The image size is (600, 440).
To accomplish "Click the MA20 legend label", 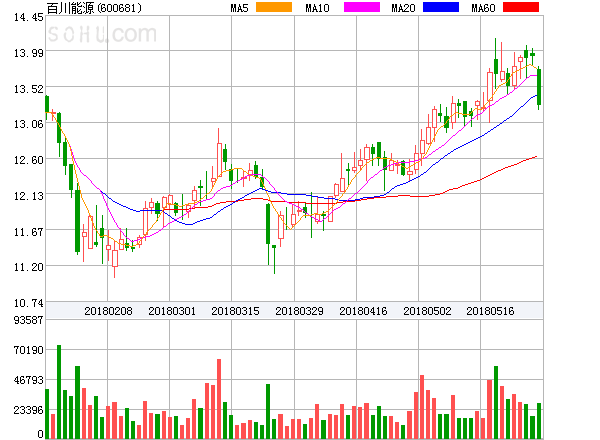I will 403,8.
